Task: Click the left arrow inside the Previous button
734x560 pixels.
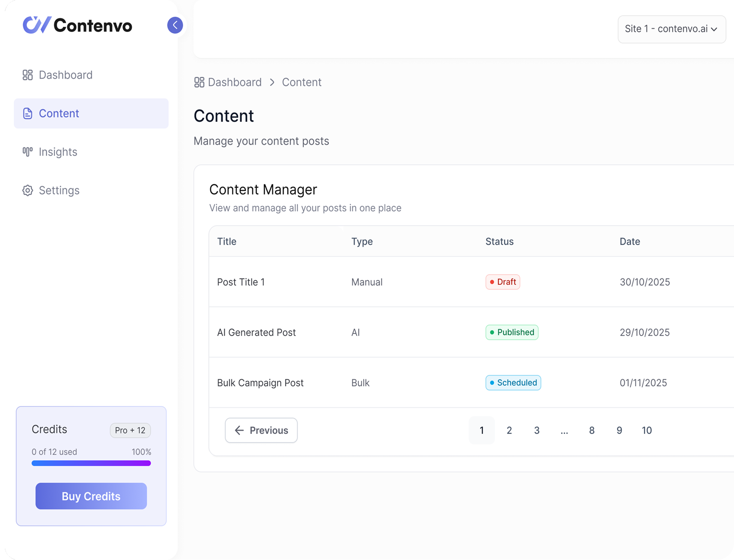Action: pyautogui.click(x=239, y=430)
